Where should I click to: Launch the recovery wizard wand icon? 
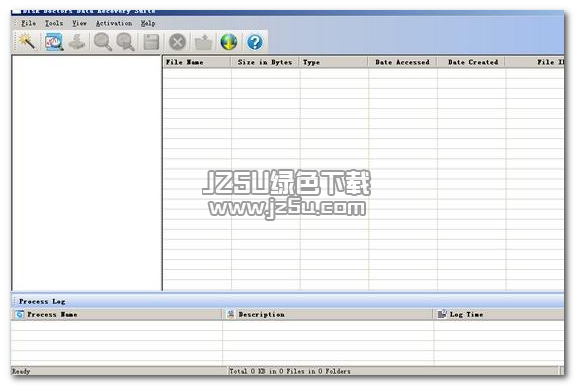pos(26,41)
